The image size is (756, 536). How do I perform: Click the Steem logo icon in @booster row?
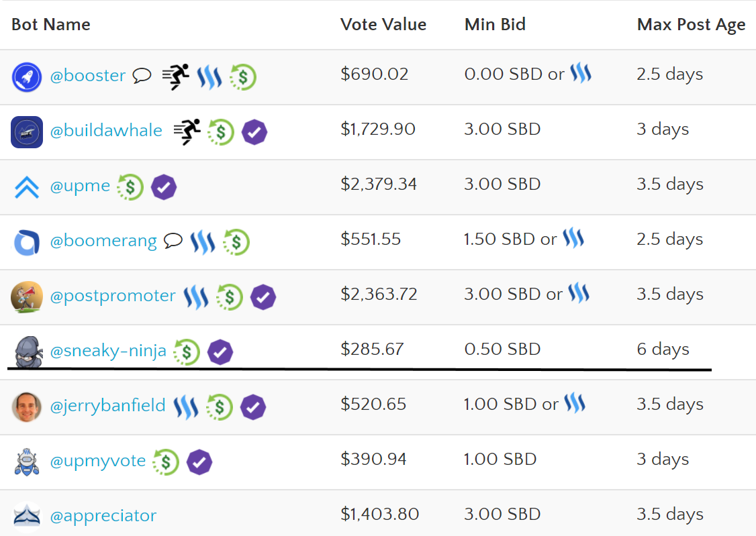209,77
